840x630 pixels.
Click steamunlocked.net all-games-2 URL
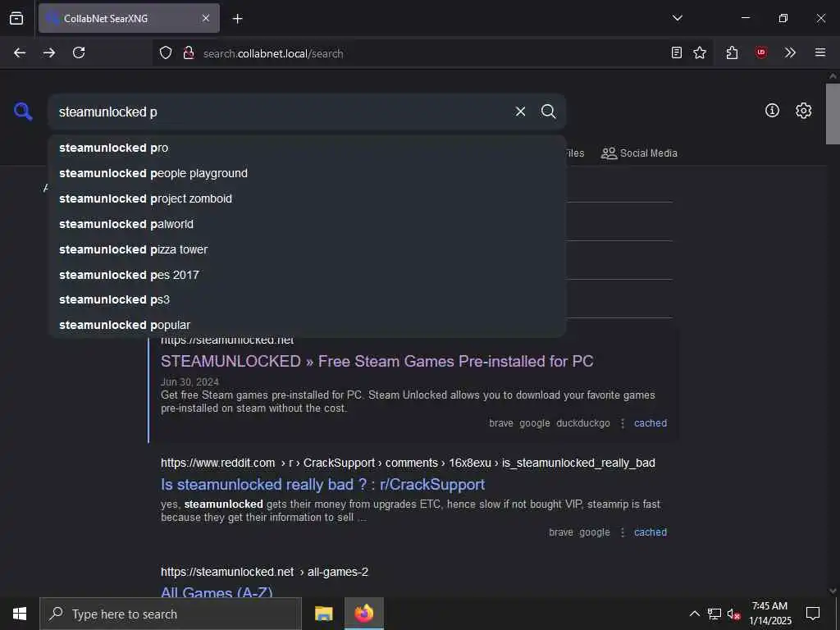click(x=264, y=572)
